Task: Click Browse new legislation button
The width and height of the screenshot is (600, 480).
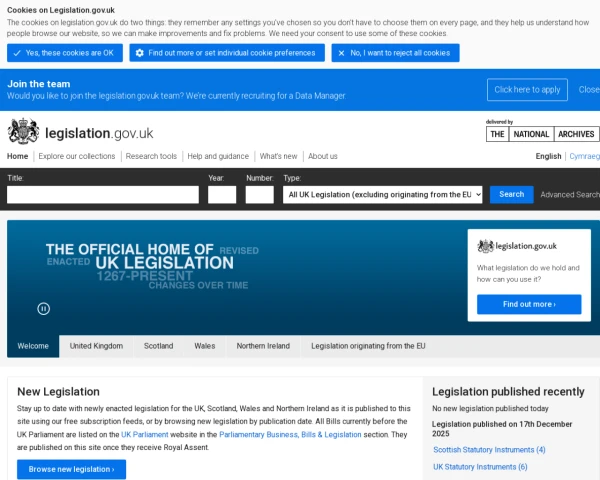Action: tap(72, 469)
